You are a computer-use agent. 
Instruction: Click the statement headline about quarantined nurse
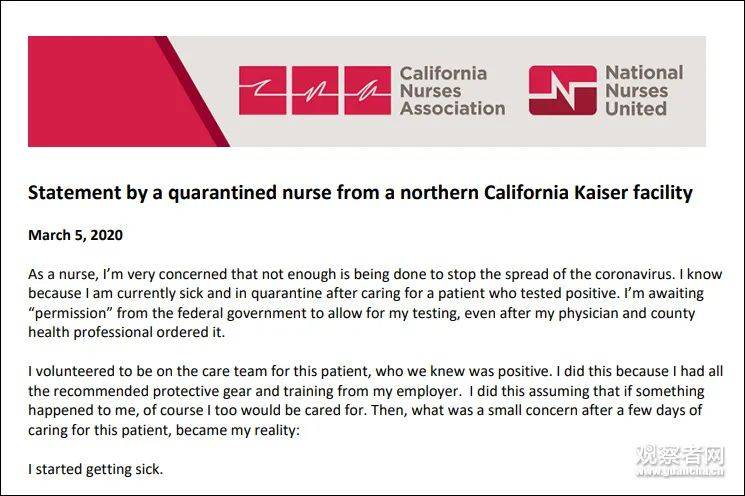pyautogui.click(x=360, y=192)
